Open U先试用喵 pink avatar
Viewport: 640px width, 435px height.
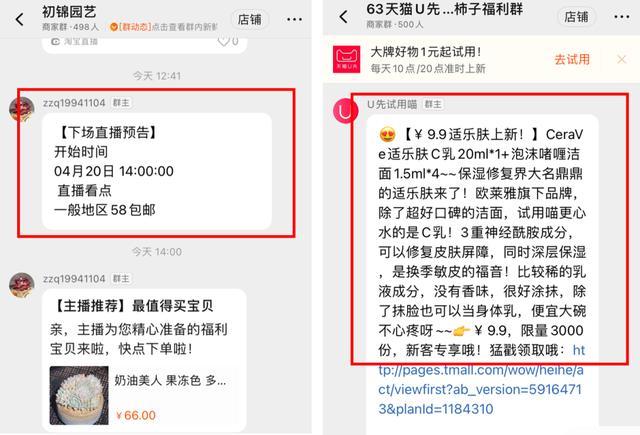tap(345, 111)
